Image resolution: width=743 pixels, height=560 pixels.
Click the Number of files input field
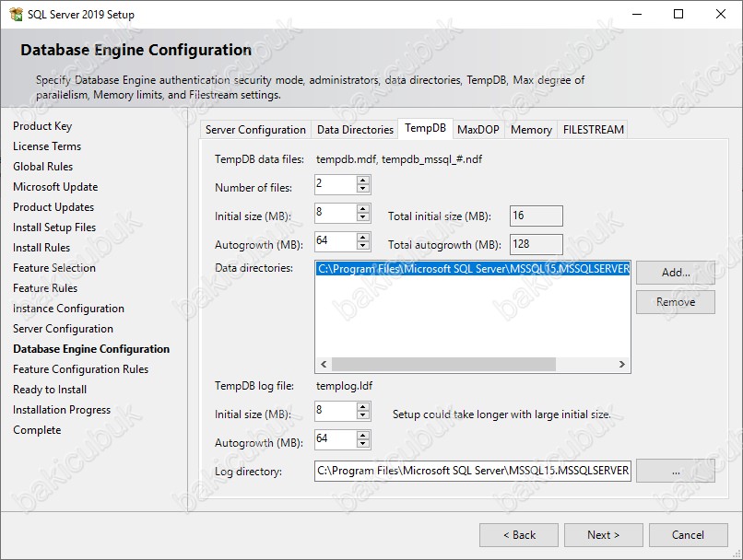(336, 184)
